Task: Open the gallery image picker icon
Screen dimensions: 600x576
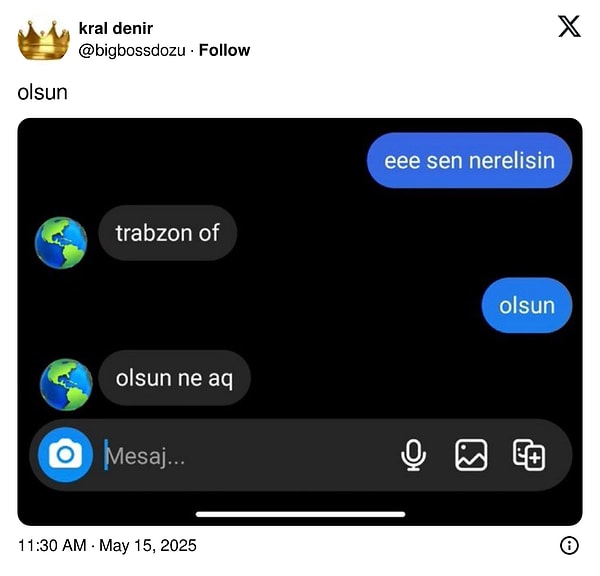Action: (471, 455)
